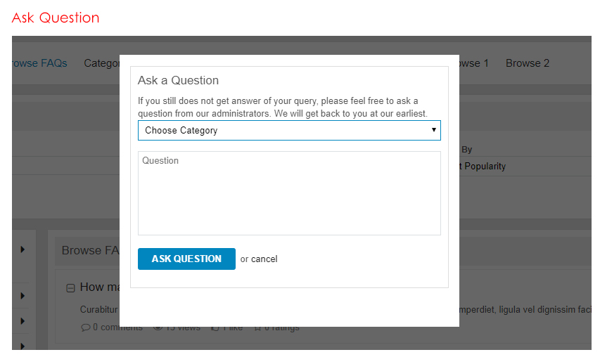Select the Browse 1 tab
The image size is (600, 364).
point(473,63)
